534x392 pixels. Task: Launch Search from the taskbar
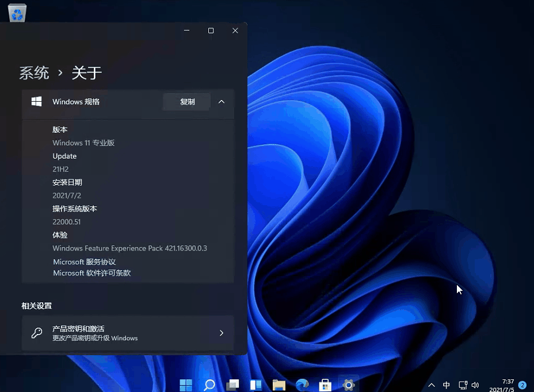209,384
